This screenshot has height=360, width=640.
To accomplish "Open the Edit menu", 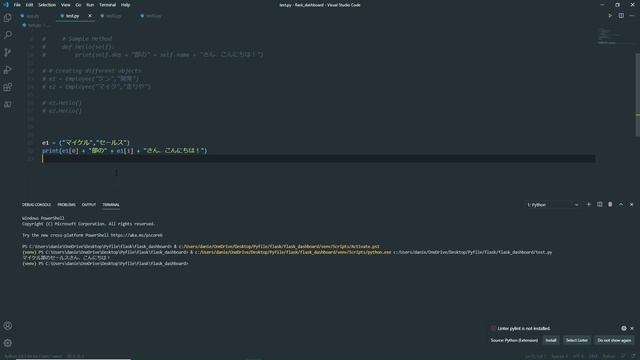I will tap(29, 5).
